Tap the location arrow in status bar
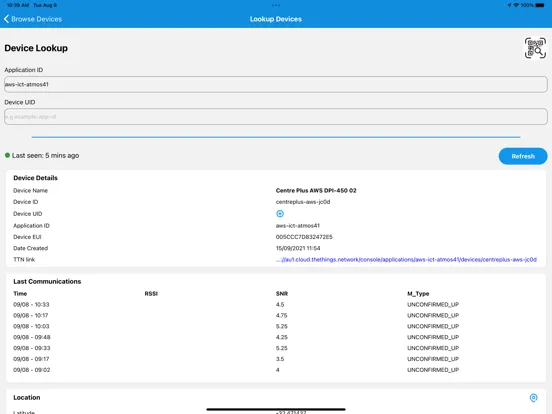 509,5
